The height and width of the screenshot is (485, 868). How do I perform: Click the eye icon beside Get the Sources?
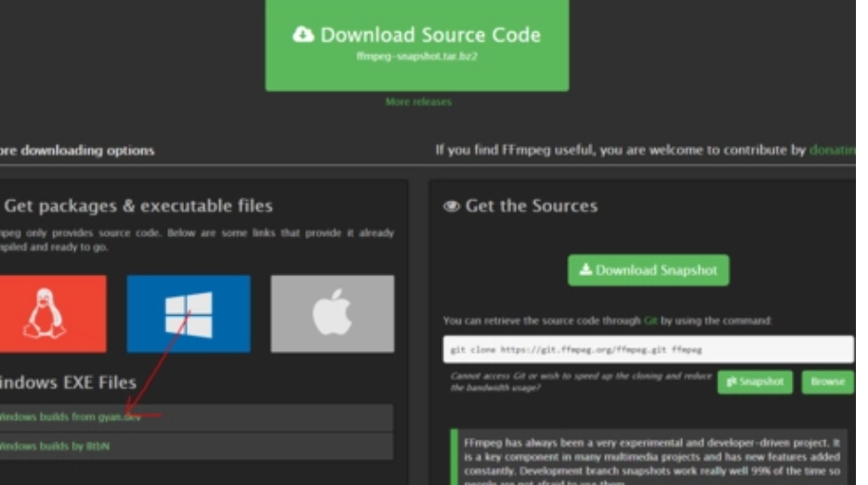[451, 206]
